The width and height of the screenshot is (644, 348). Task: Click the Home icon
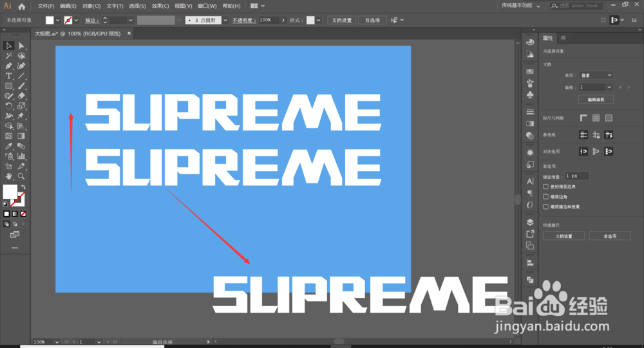(22, 6)
